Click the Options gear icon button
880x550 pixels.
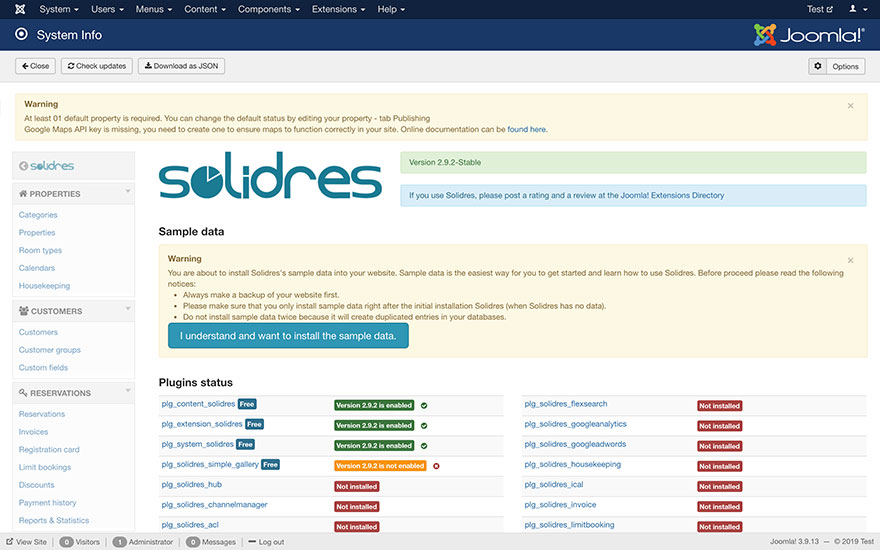click(836, 66)
